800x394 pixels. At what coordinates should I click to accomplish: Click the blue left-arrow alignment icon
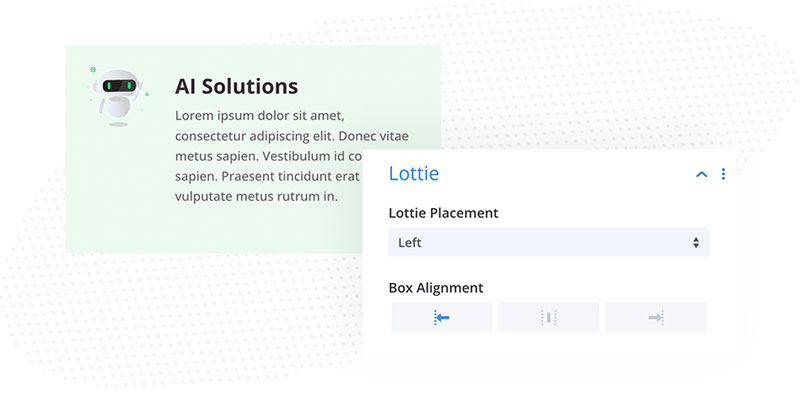point(442,317)
